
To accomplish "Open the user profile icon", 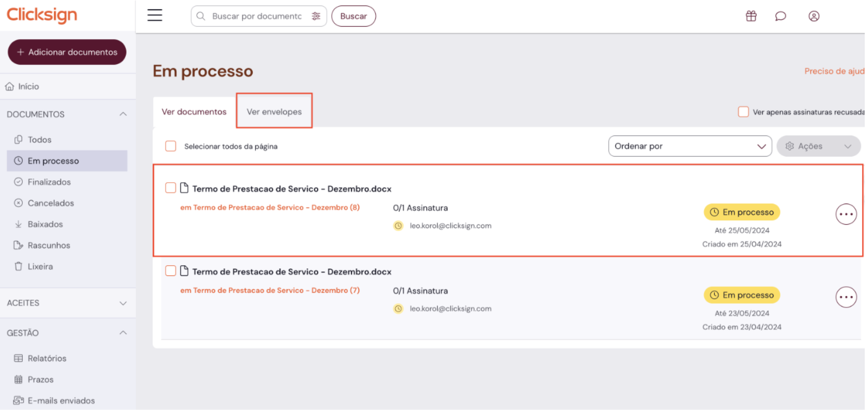I will pos(813,16).
